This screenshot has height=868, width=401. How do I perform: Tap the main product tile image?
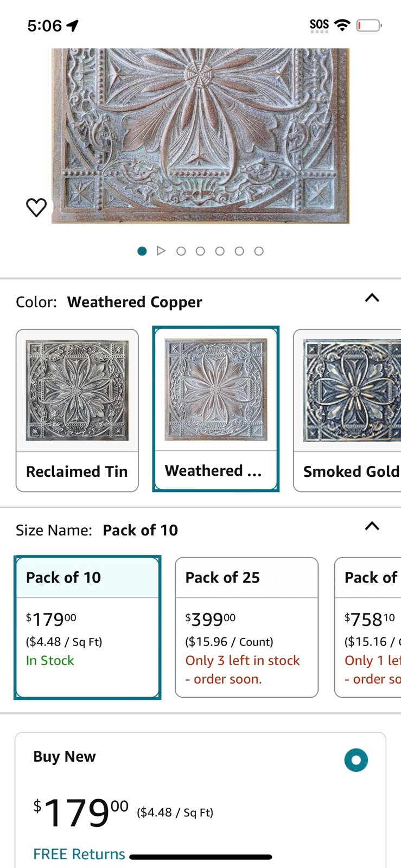200,136
